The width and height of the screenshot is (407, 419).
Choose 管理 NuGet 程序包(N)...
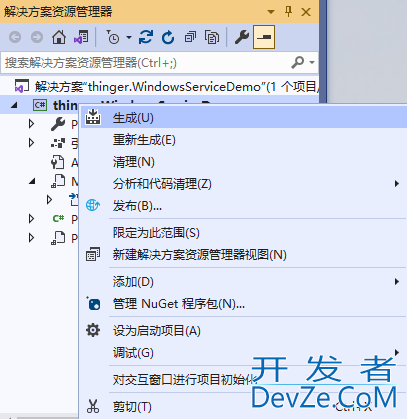(244, 304)
